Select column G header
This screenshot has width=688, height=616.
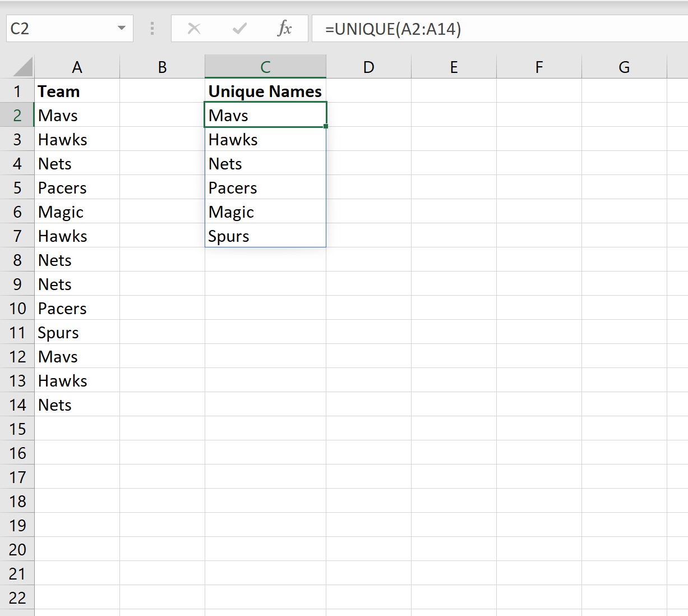point(624,67)
